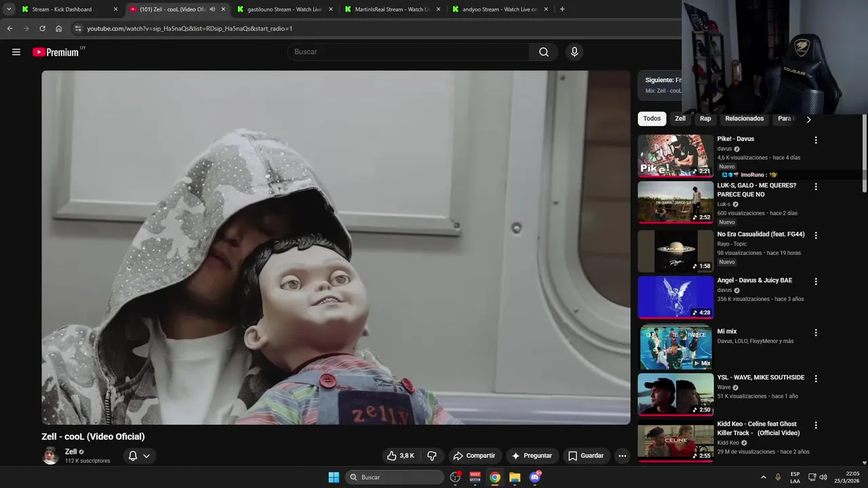Open Siguiente mix queue panel header
Screen dimensions: 868x488
coord(659,85)
